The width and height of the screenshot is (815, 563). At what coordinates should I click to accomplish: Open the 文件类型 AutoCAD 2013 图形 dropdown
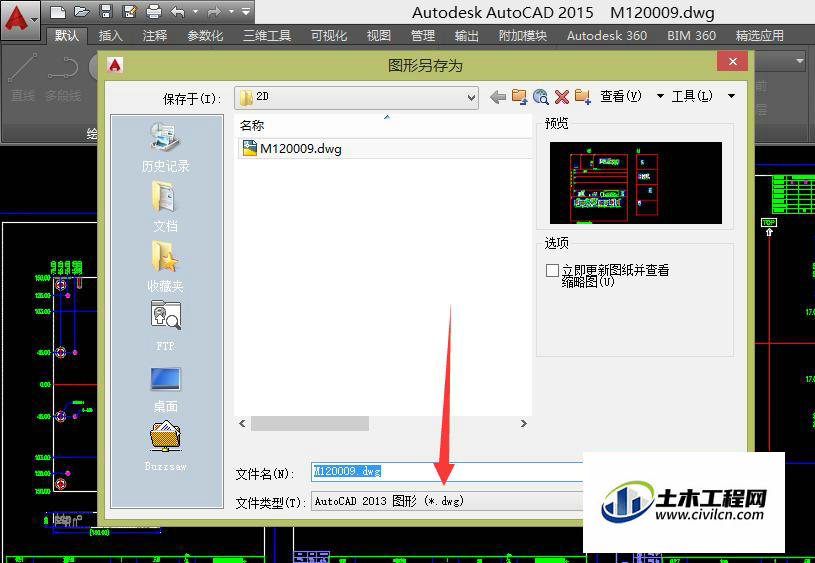coord(447,501)
